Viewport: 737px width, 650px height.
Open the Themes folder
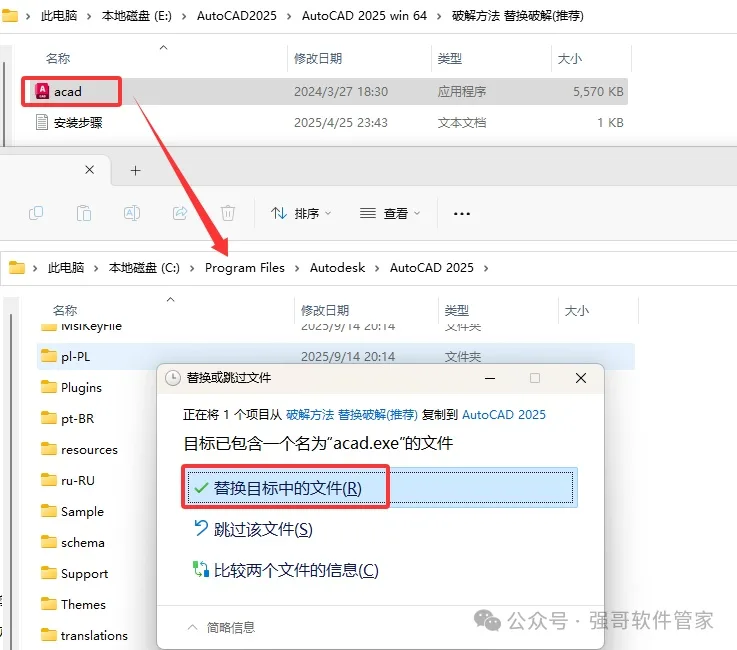click(83, 604)
